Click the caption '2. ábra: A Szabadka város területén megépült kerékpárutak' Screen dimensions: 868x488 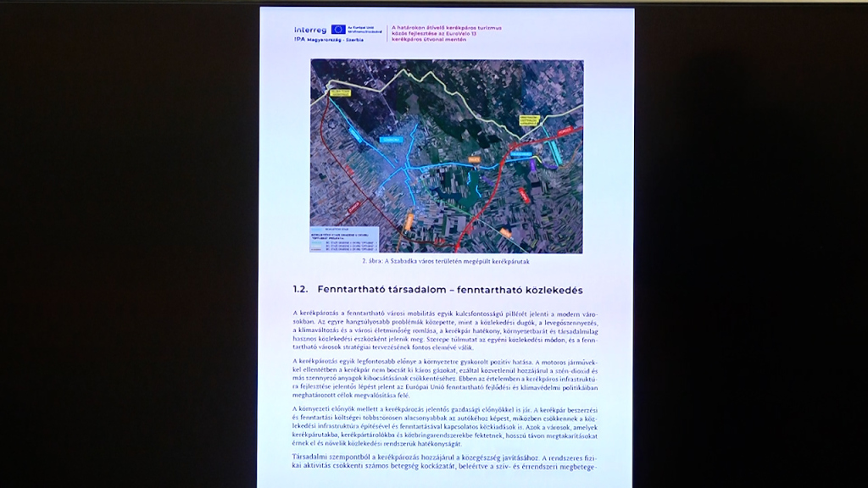tap(446, 261)
